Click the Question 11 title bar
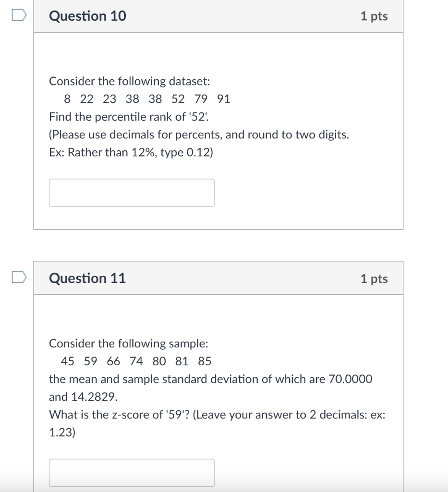 point(218,278)
